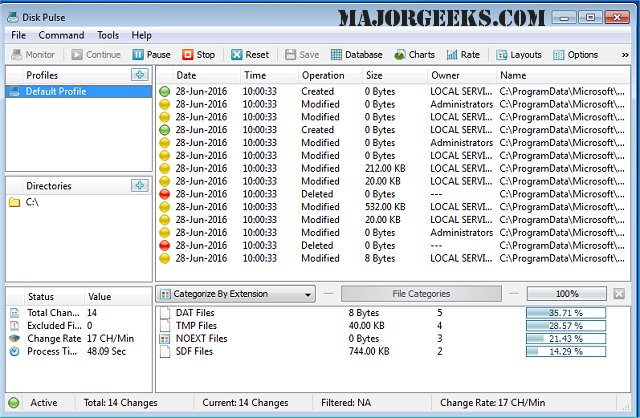The height and width of the screenshot is (418, 640).
Task: Select the Modified row sized 532.00 KB
Action: click(x=392, y=207)
